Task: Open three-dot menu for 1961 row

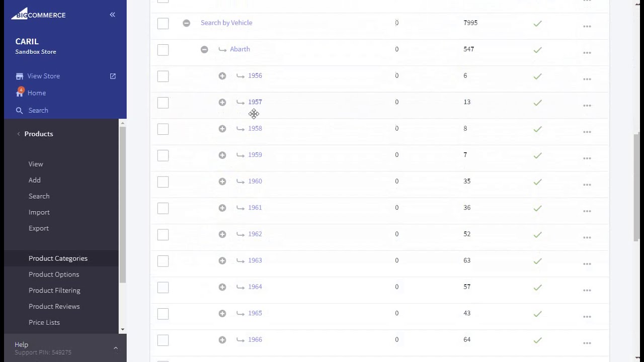Action: click(587, 211)
